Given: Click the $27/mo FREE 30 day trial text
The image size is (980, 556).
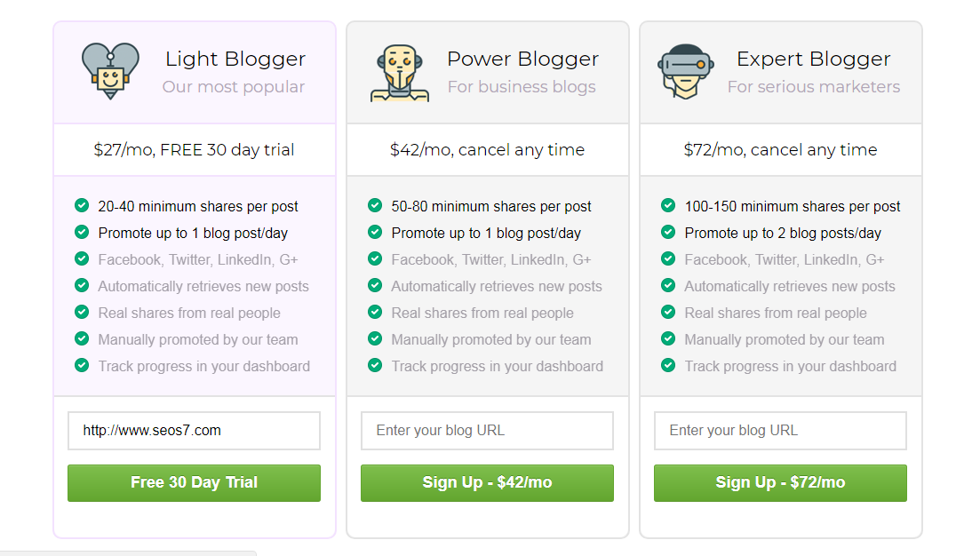Looking at the screenshot, I should [x=194, y=150].
